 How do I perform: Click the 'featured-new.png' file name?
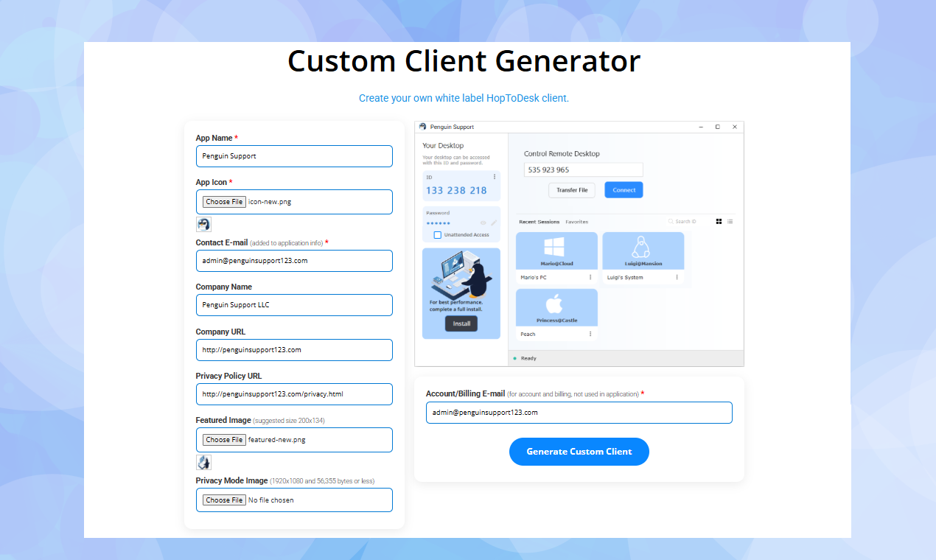coord(277,440)
